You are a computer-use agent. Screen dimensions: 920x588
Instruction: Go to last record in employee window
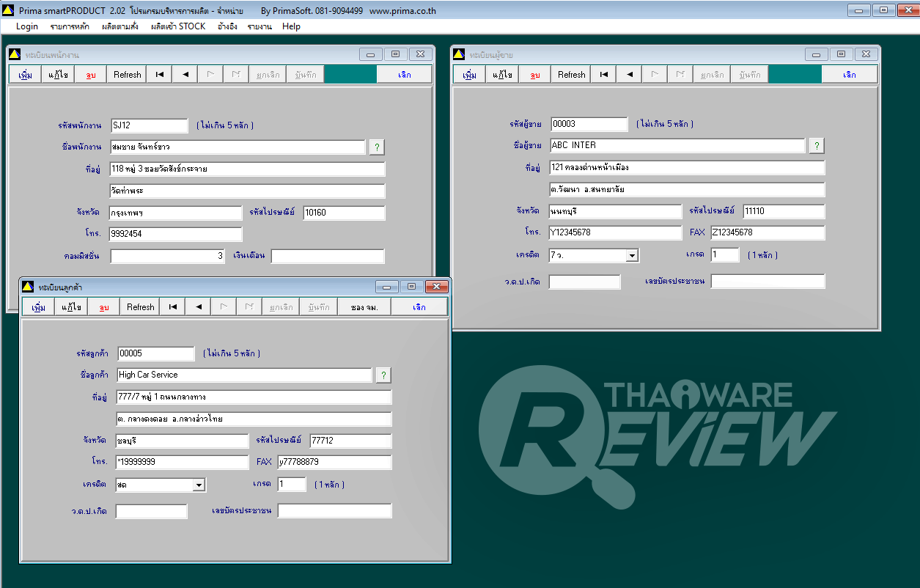(x=236, y=75)
